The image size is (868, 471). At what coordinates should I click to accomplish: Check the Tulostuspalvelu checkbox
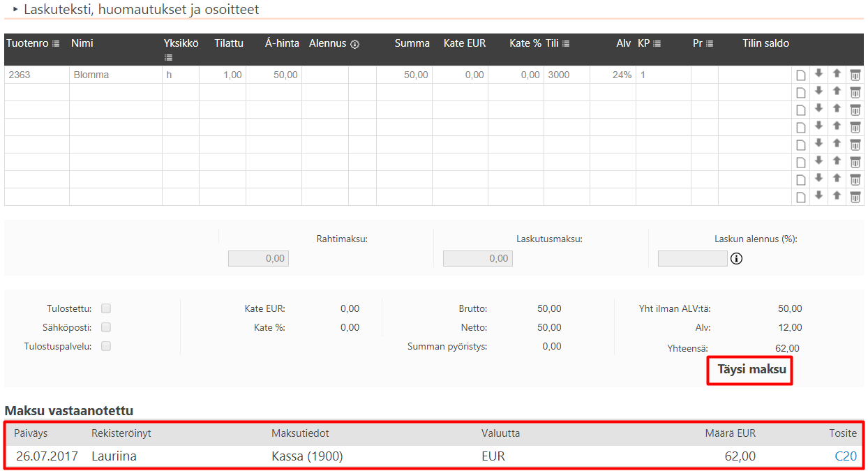[106, 346]
